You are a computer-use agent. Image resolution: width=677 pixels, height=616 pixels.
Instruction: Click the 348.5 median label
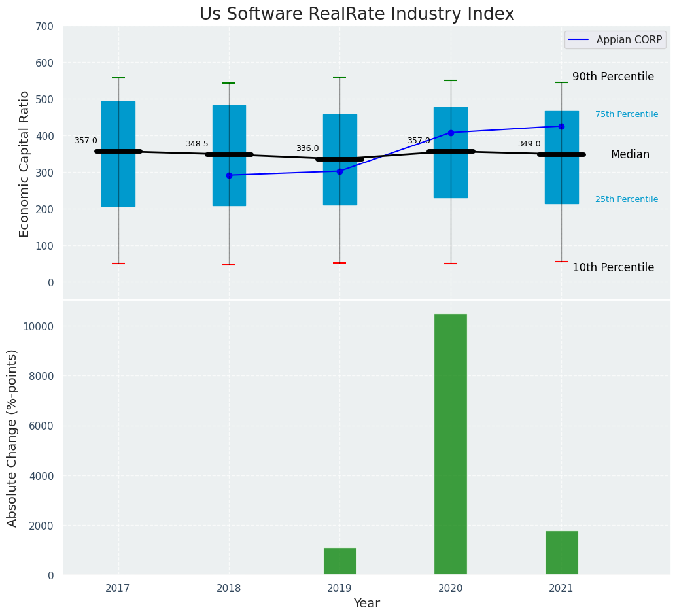pyautogui.click(x=197, y=145)
